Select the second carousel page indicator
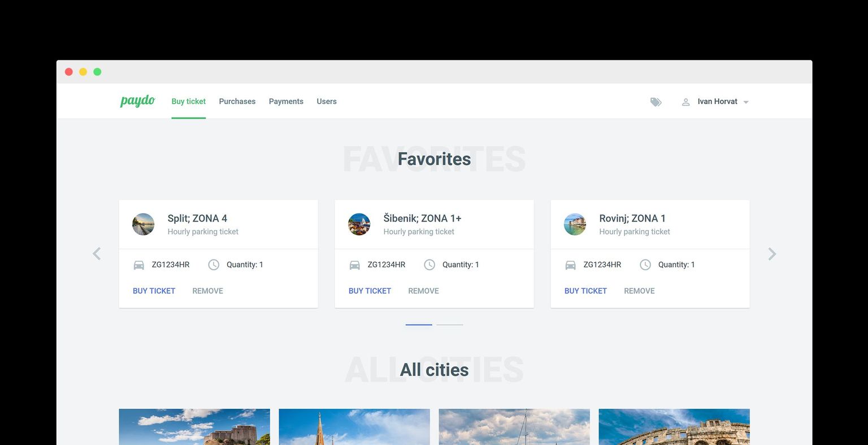Image resolution: width=868 pixels, height=445 pixels. 450,325
